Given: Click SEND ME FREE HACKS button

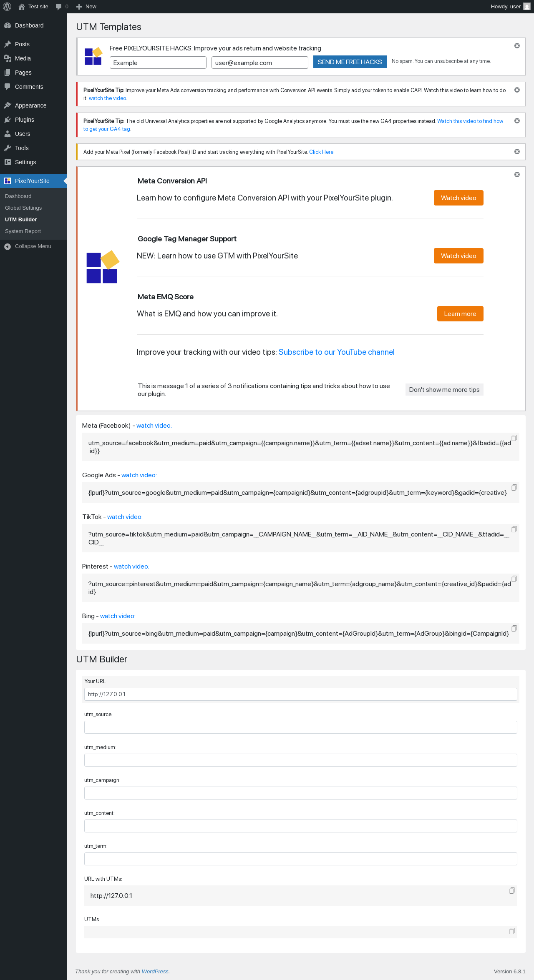Looking at the screenshot, I should tap(350, 62).
